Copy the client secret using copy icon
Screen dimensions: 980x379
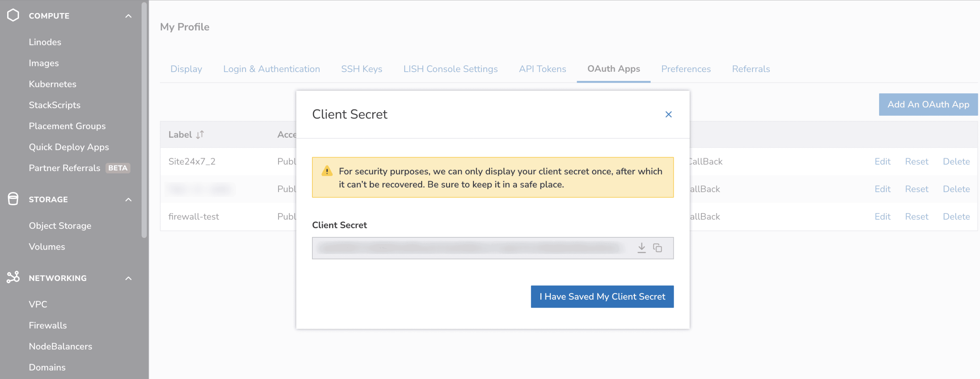(x=658, y=248)
